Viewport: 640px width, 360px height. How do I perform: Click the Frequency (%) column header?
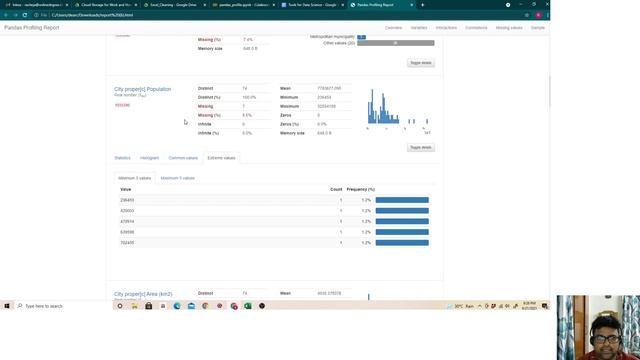click(x=360, y=189)
